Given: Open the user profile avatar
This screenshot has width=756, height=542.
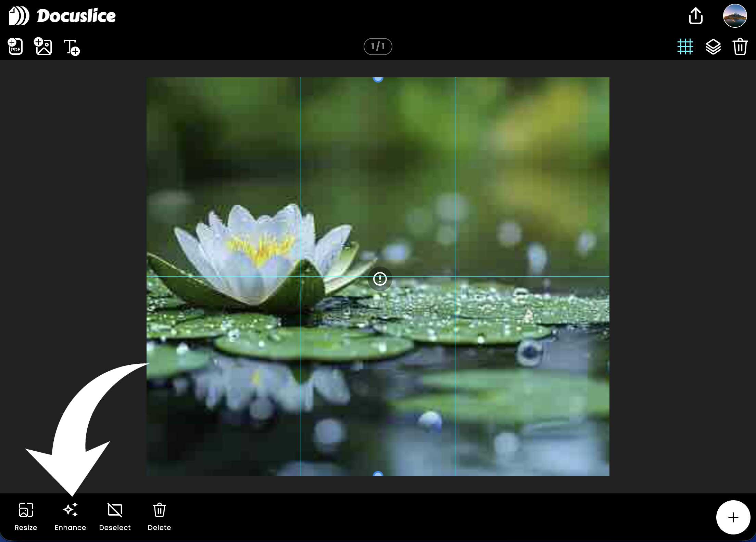Looking at the screenshot, I should point(735,16).
